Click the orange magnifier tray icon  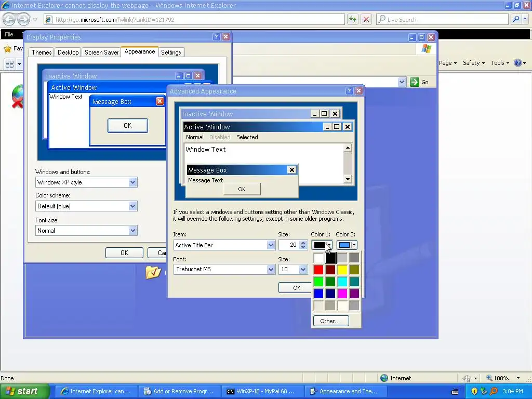(x=494, y=391)
